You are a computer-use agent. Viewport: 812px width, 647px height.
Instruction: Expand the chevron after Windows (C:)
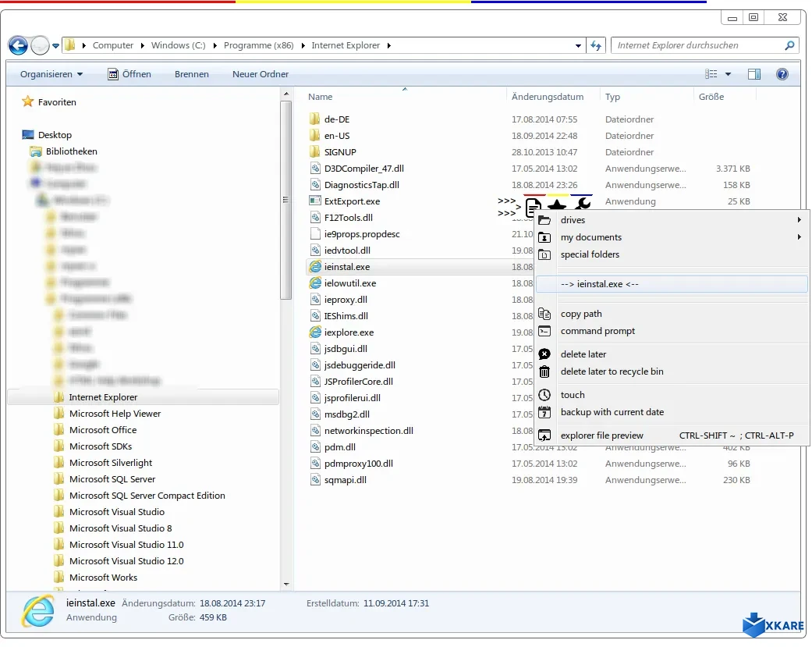pyautogui.click(x=215, y=45)
